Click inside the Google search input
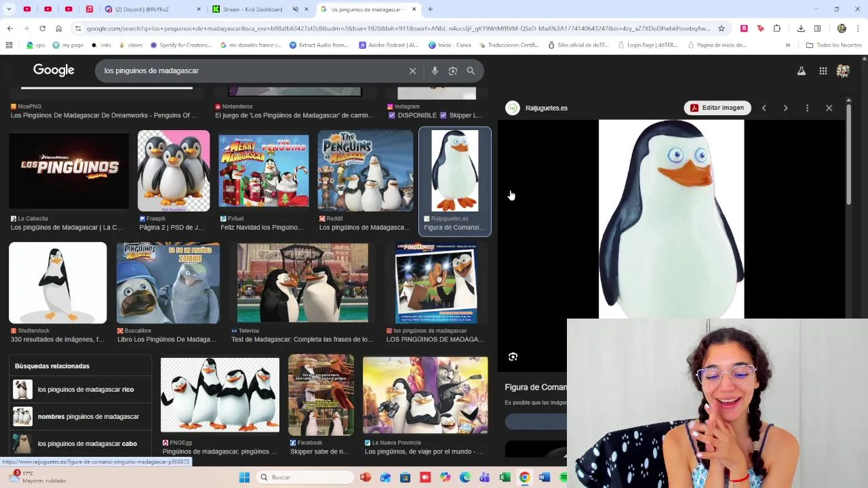868x488 pixels. [251, 70]
